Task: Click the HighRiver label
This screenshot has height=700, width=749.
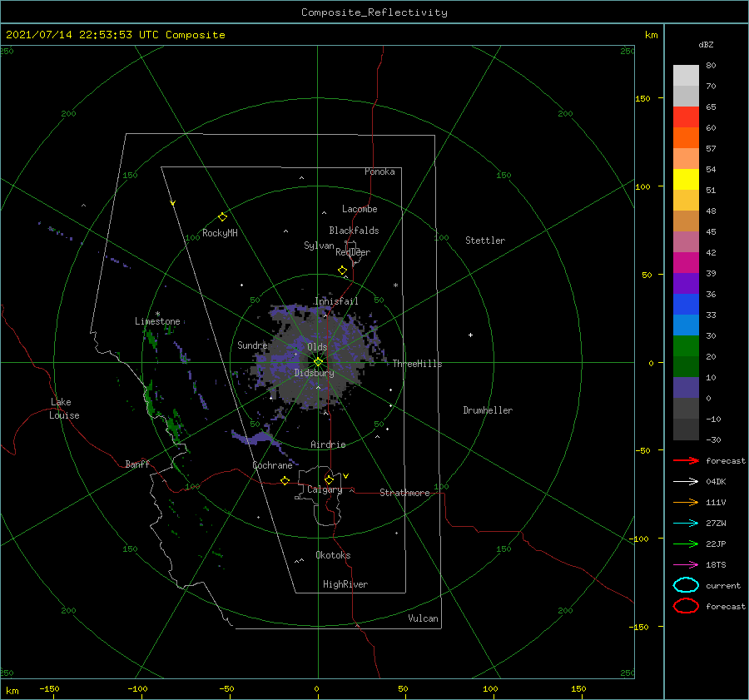Action: pyautogui.click(x=345, y=584)
